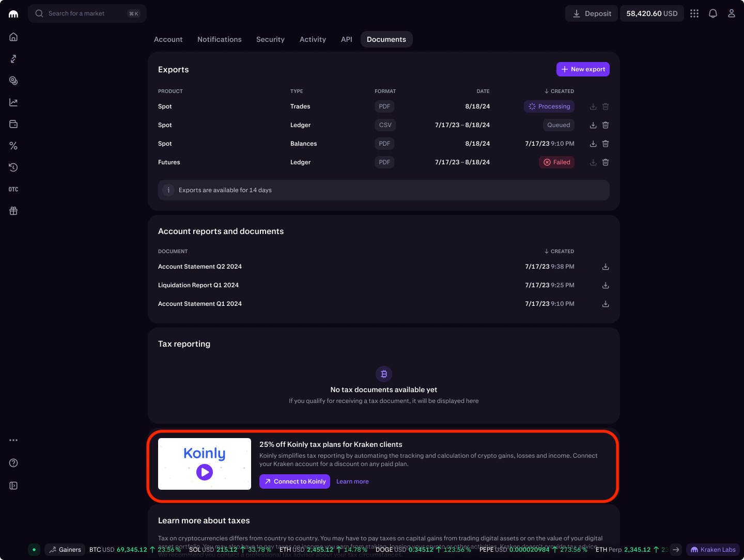Create a New export
This screenshot has width=744, height=560.
click(583, 69)
